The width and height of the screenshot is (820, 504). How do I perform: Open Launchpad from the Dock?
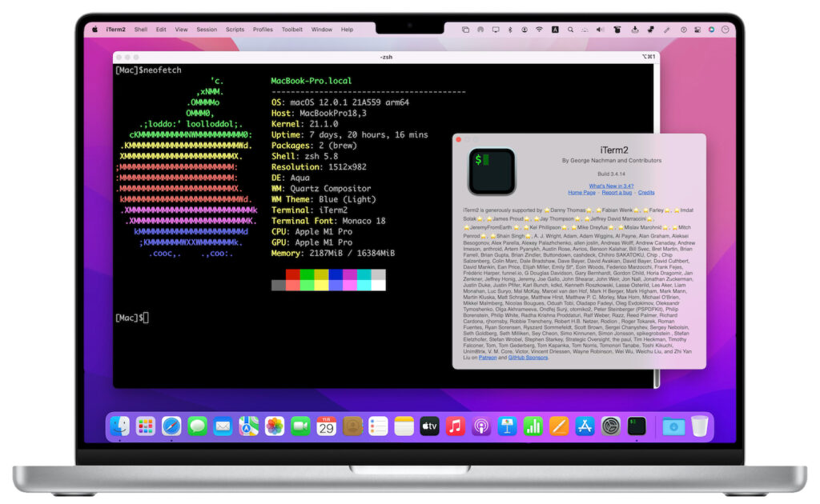(145, 426)
